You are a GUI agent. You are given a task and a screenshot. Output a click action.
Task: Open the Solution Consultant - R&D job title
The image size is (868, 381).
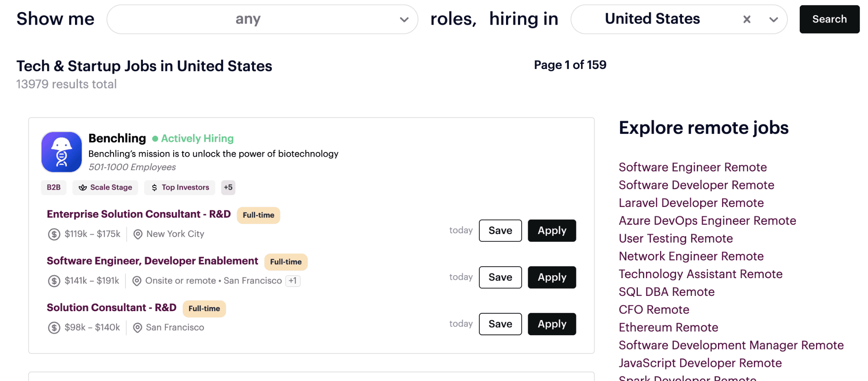tap(111, 308)
